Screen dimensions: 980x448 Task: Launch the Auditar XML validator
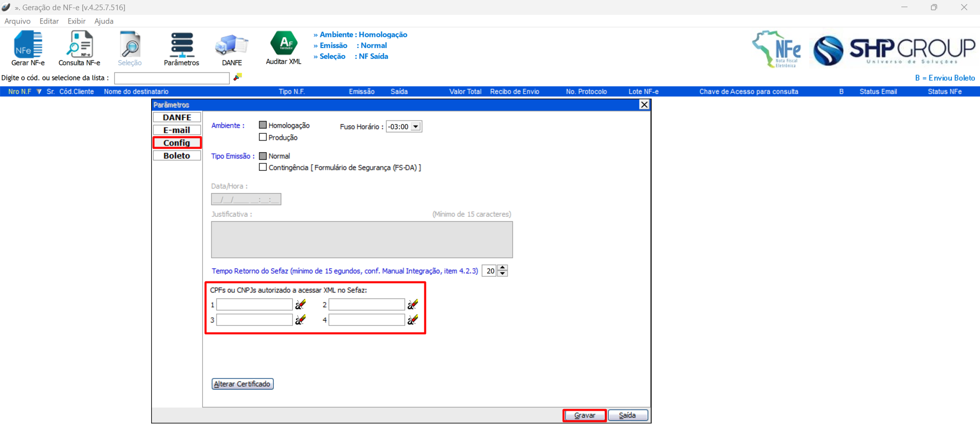tap(283, 47)
